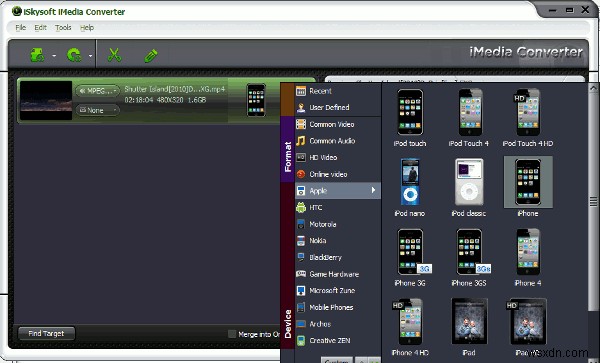This screenshot has width=600, height=363.
Task: Expand the Apple device submenu arrow
Action: click(373, 190)
